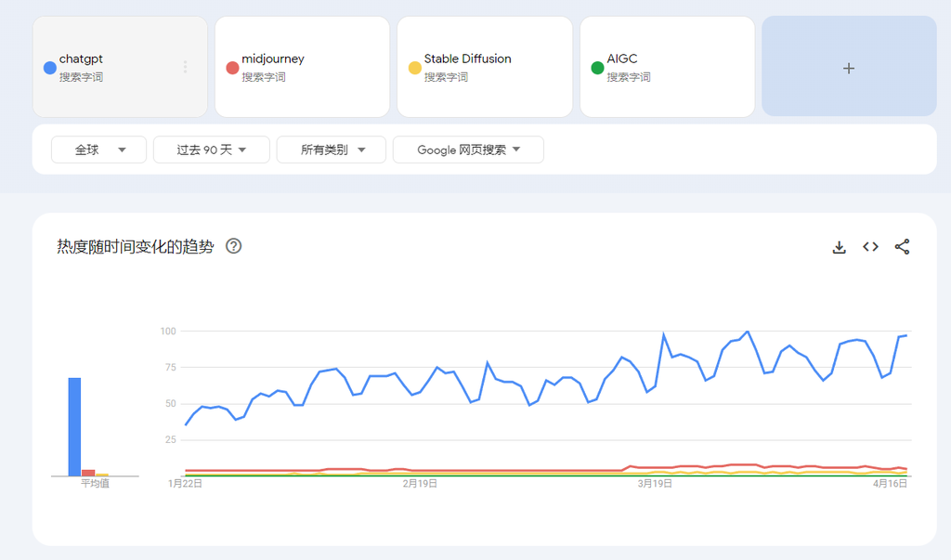
Task: Click the share icon above chart
Action: (x=902, y=246)
